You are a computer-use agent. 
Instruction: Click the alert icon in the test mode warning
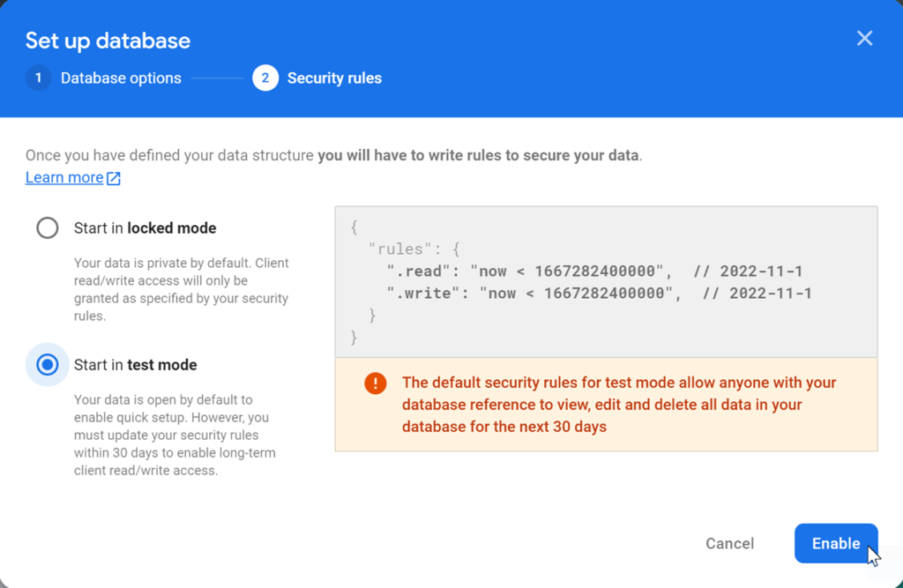pyautogui.click(x=374, y=383)
